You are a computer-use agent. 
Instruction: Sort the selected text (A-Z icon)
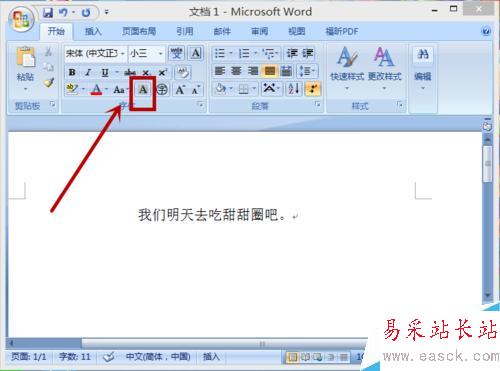click(x=294, y=89)
